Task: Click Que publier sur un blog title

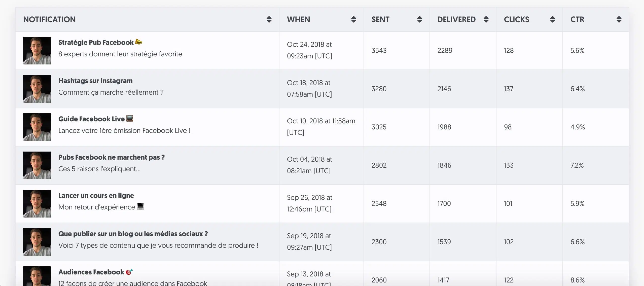Action: [133, 234]
